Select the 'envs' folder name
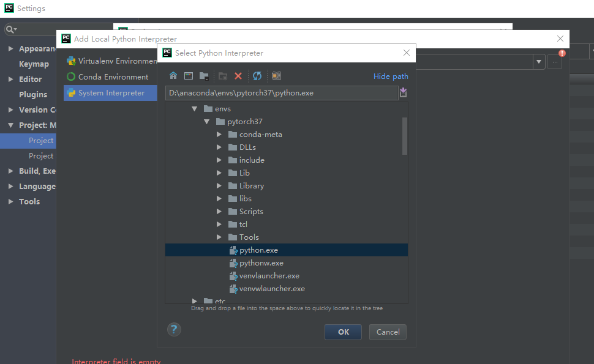Screen dimensions: 594x364 223,109
